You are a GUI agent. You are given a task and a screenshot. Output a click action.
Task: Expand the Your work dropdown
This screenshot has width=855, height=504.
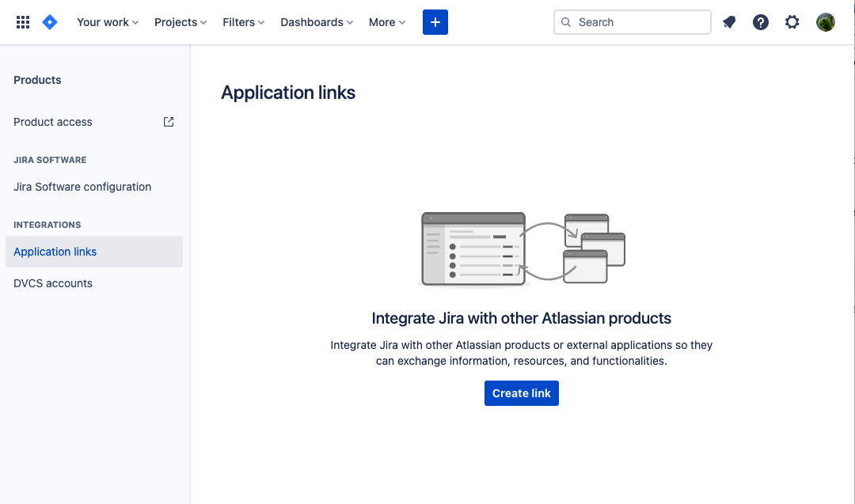pos(107,21)
